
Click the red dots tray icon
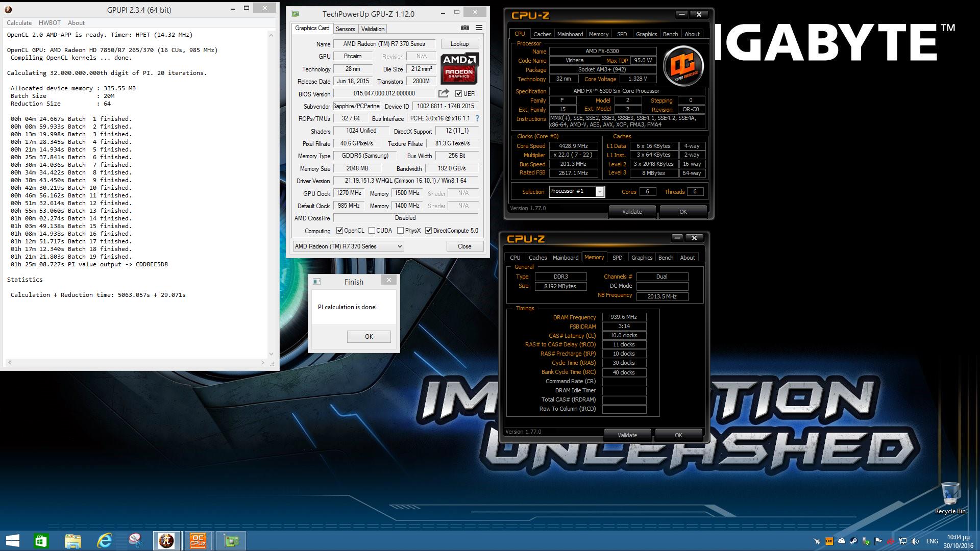(x=890, y=541)
